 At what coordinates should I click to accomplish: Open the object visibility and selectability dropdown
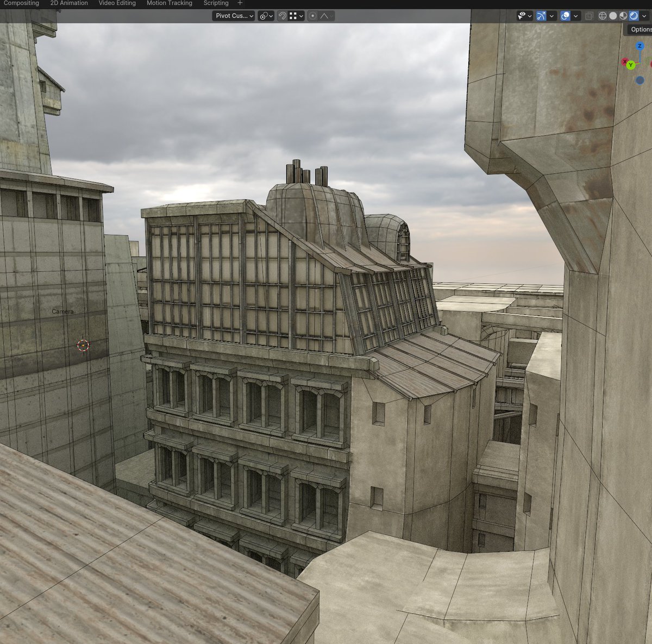(x=525, y=16)
